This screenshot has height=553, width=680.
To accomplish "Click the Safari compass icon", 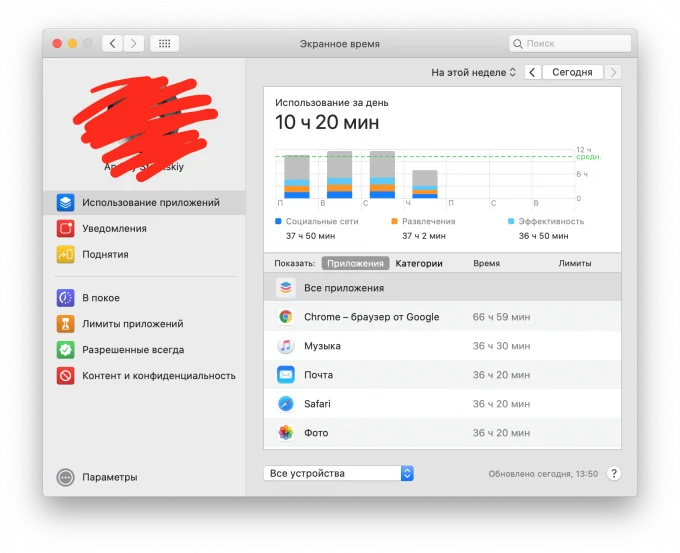I will click(286, 404).
